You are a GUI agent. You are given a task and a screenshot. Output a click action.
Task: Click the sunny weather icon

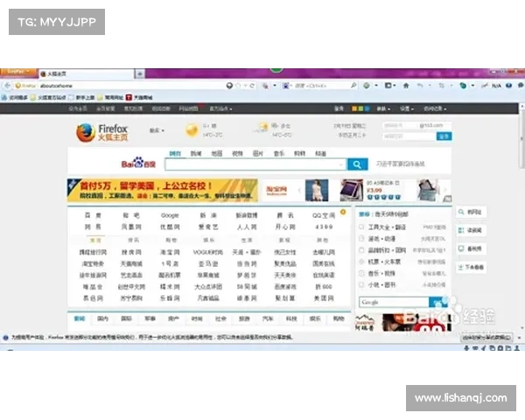click(x=192, y=130)
